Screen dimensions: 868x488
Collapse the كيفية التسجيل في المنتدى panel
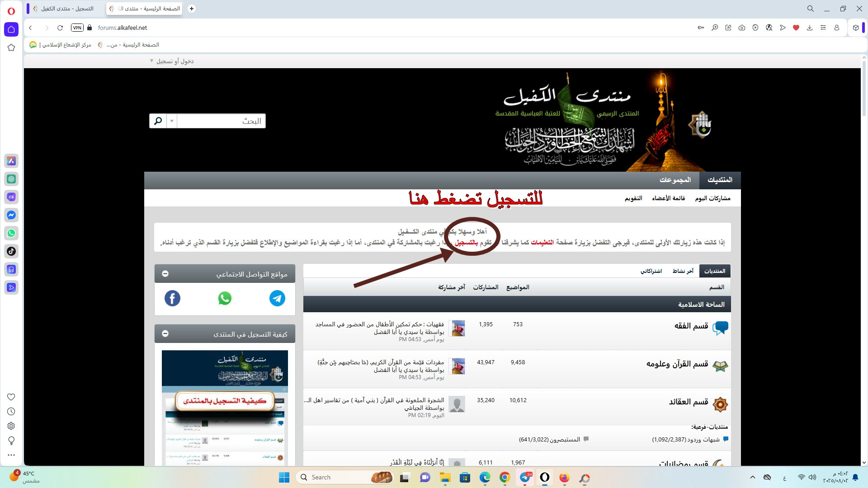coord(165,334)
